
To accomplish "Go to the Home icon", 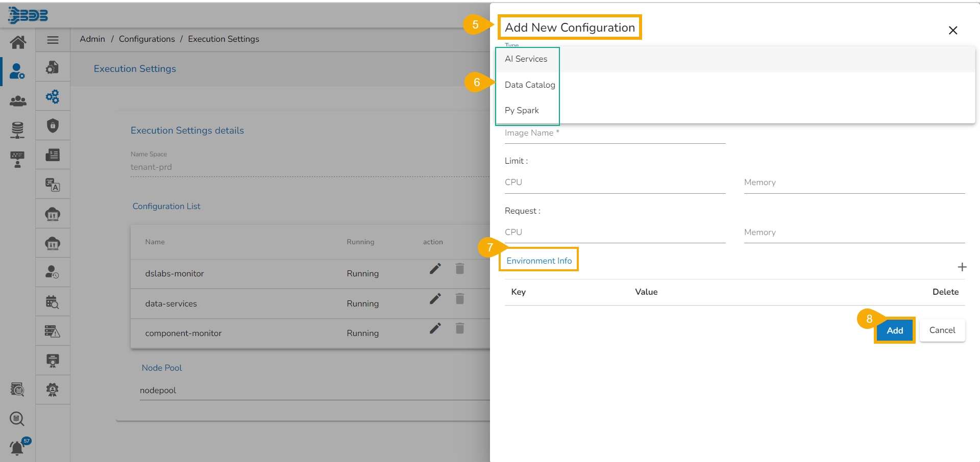I will (18, 42).
